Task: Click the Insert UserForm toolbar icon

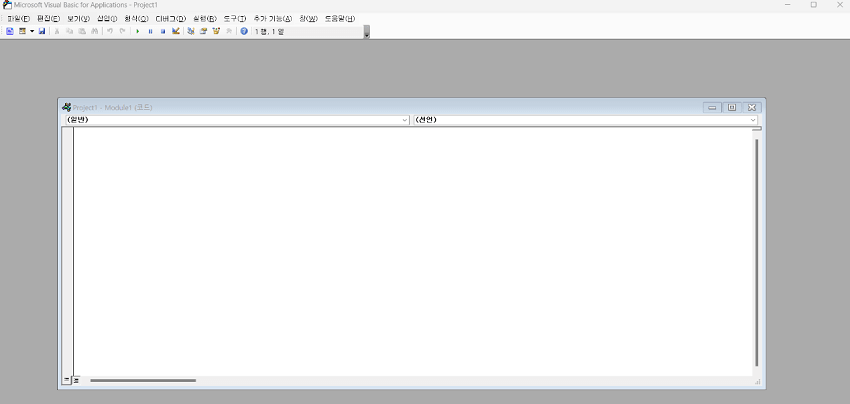Action: pos(22,31)
